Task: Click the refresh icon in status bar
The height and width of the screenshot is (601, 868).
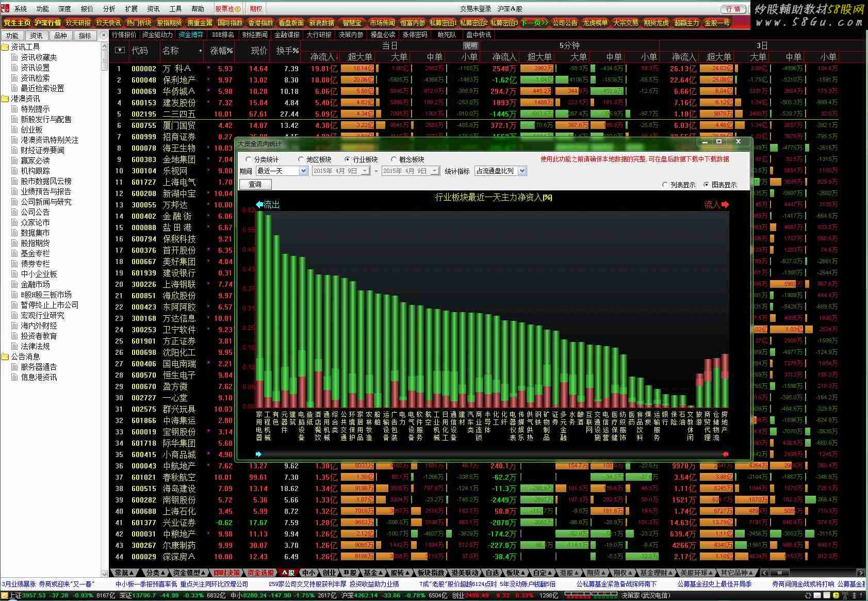Action: click(x=808, y=595)
